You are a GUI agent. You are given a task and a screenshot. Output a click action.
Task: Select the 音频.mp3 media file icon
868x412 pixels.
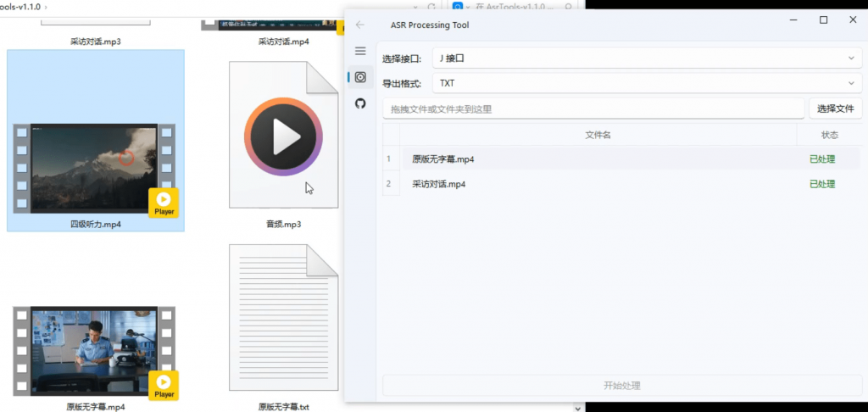(283, 136)
